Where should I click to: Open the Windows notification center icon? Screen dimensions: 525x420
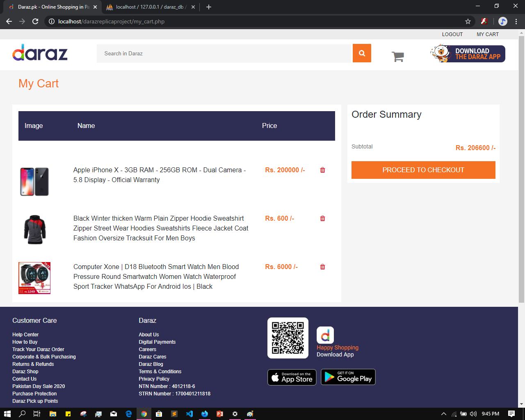tap(511, 414)
